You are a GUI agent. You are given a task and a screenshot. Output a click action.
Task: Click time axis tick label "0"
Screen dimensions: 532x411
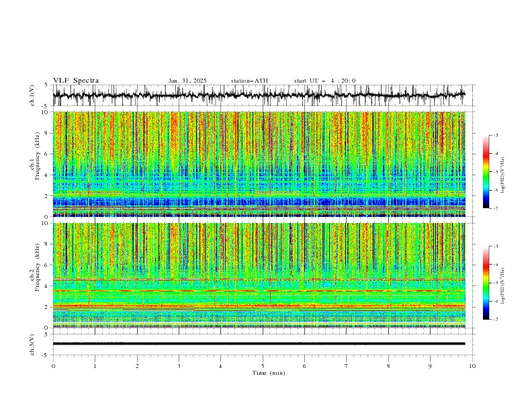(53, 366)
